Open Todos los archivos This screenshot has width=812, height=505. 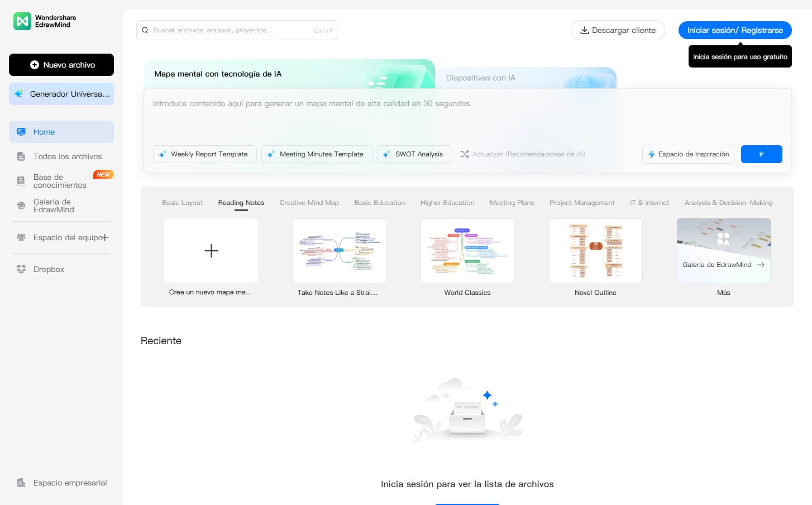coord(68,156)
